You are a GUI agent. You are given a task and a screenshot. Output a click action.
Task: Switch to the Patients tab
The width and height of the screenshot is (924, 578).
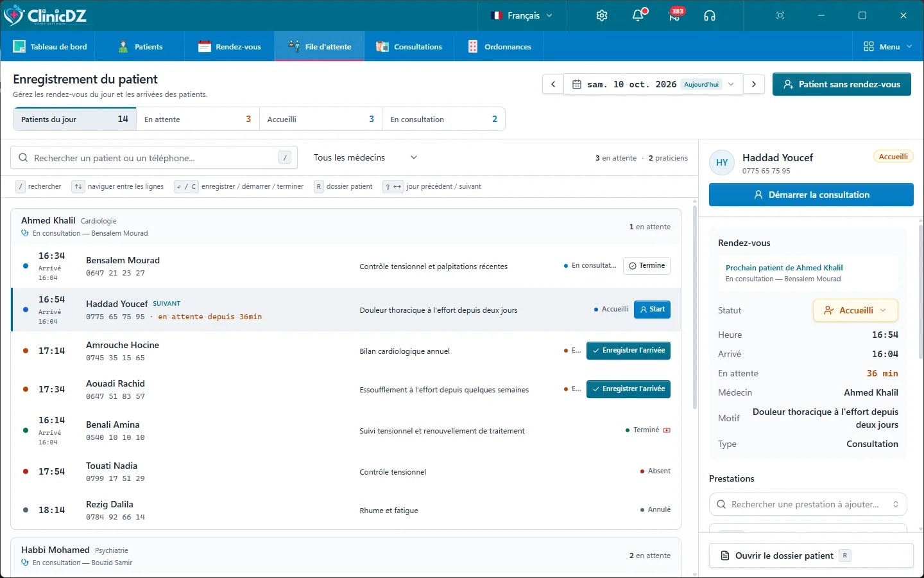point(141,46)
